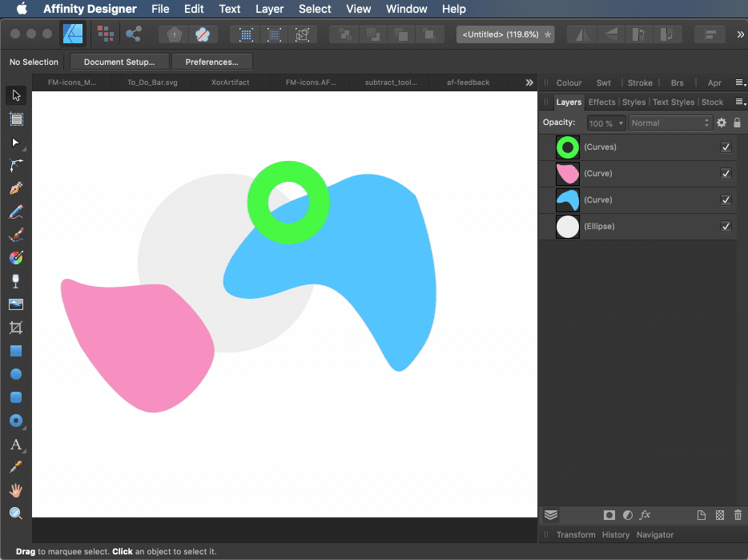Select the Artistic Text tool
The width and height of the screenshot is (748, 560).
[x=16, y=445]
